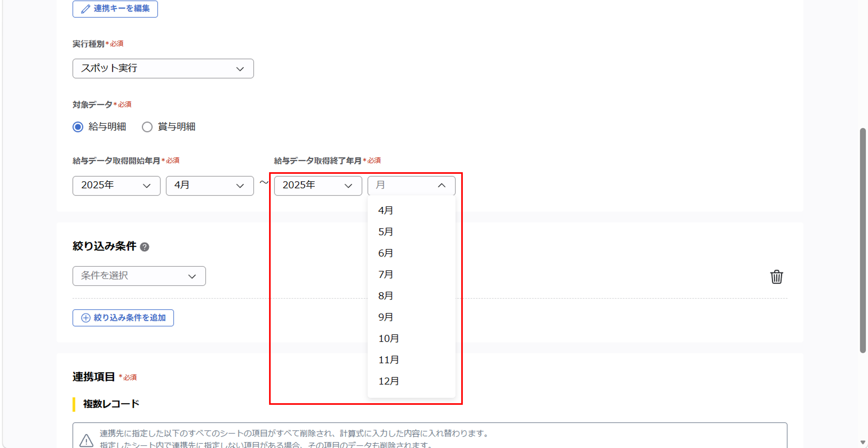The image size is (868, 448).
Task: Choose 8月 from the month list
Action: pos(411,296)
